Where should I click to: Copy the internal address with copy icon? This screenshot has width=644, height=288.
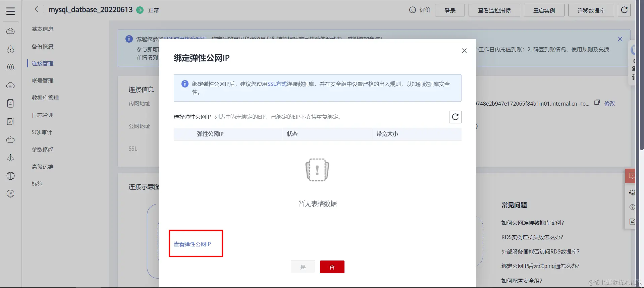pyautogui.click(x=597, y=103)
